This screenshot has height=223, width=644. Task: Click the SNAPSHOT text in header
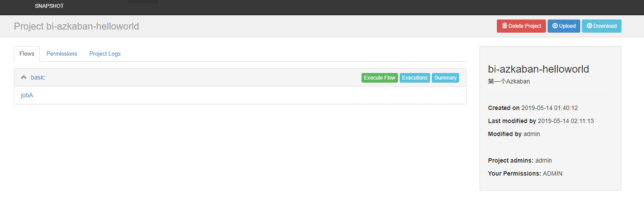click(x=49, y=6)
